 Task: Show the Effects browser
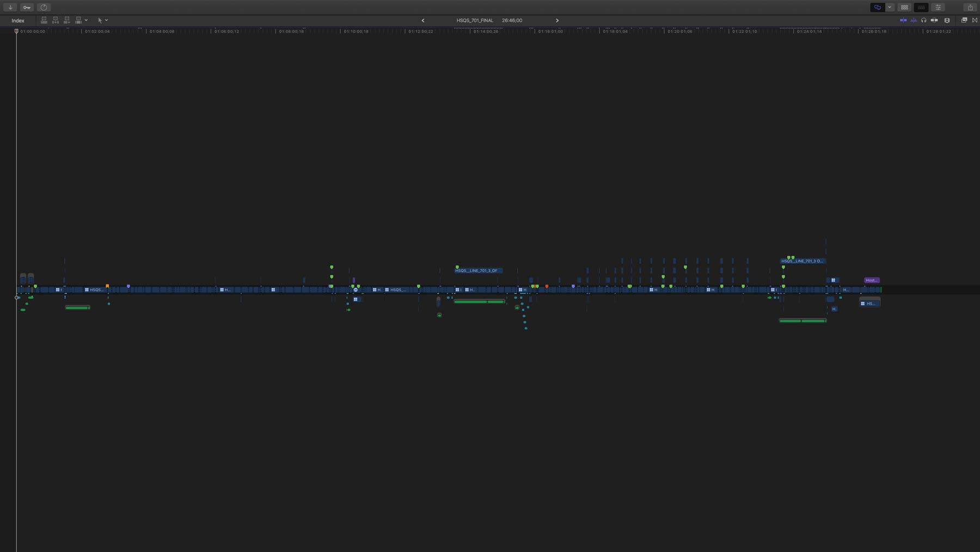964,20
